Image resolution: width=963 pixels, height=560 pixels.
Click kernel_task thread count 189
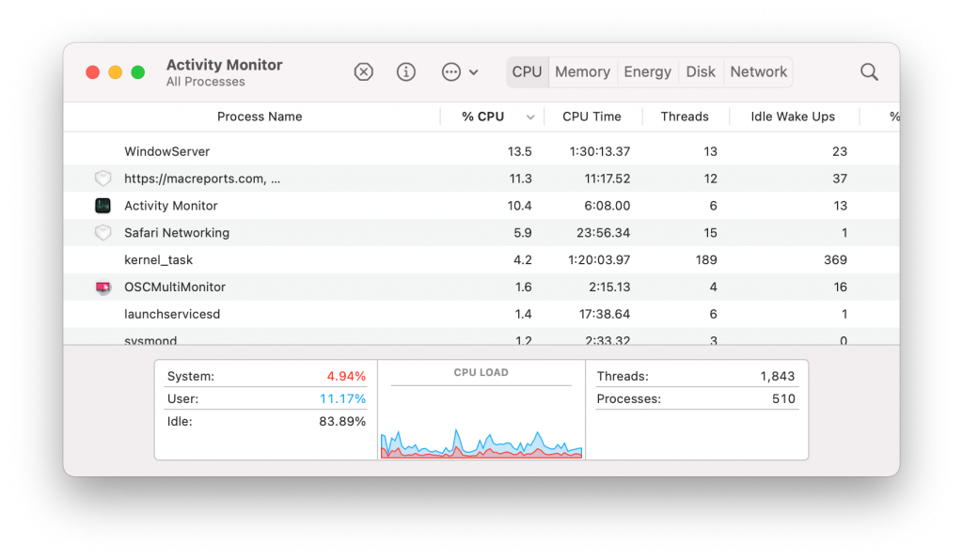pos(706,260)
